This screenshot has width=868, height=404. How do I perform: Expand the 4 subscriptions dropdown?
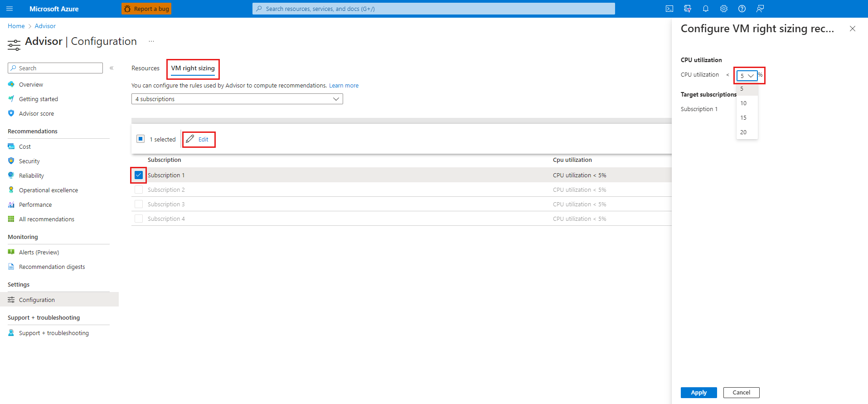point(237,99)
